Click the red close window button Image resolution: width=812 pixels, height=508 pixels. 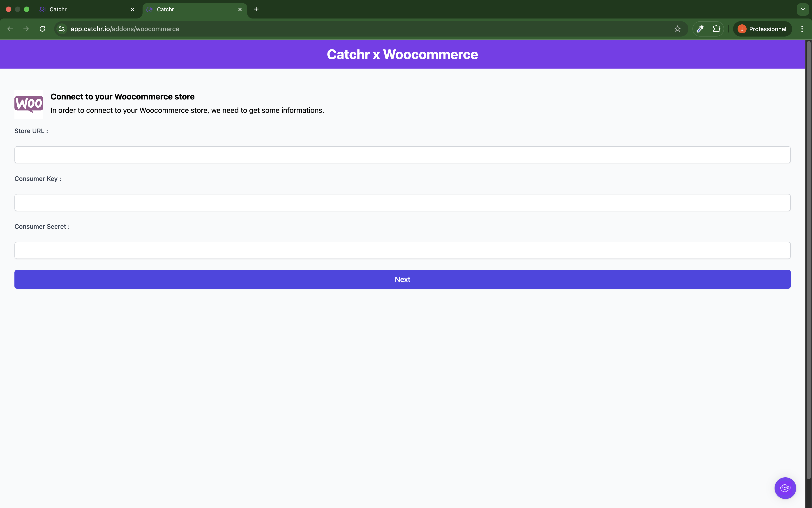(9, 9)
